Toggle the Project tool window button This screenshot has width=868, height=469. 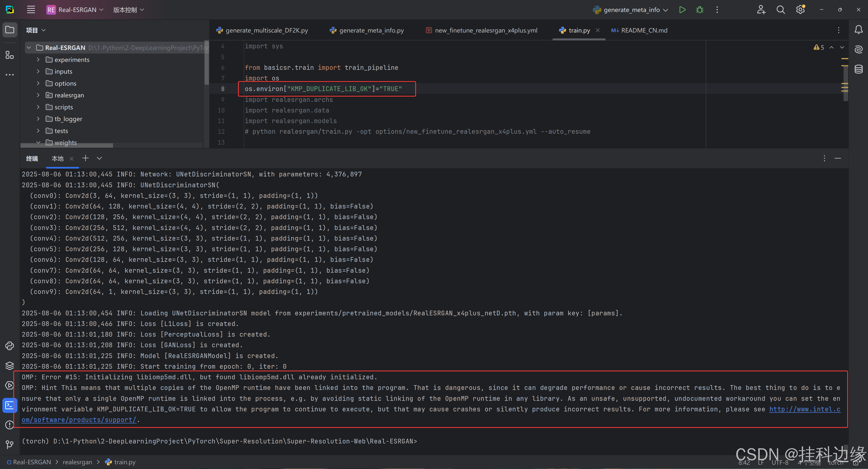[10, 30]
